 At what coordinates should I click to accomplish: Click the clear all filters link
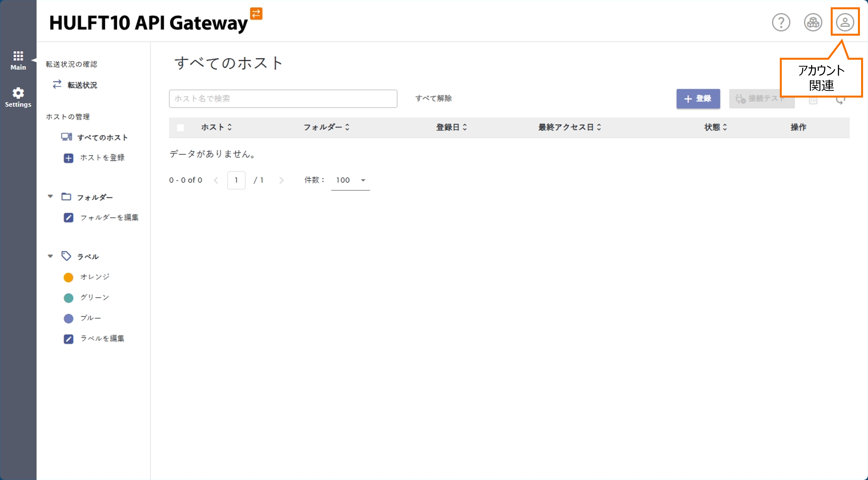pyautogui.click(x=433, y=98)
